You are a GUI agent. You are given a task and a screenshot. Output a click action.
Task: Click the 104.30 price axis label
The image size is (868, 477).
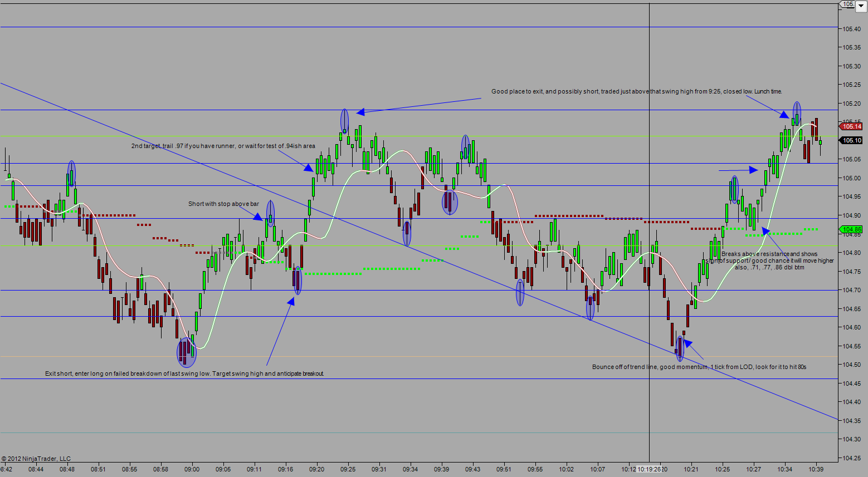coord(851,439)
